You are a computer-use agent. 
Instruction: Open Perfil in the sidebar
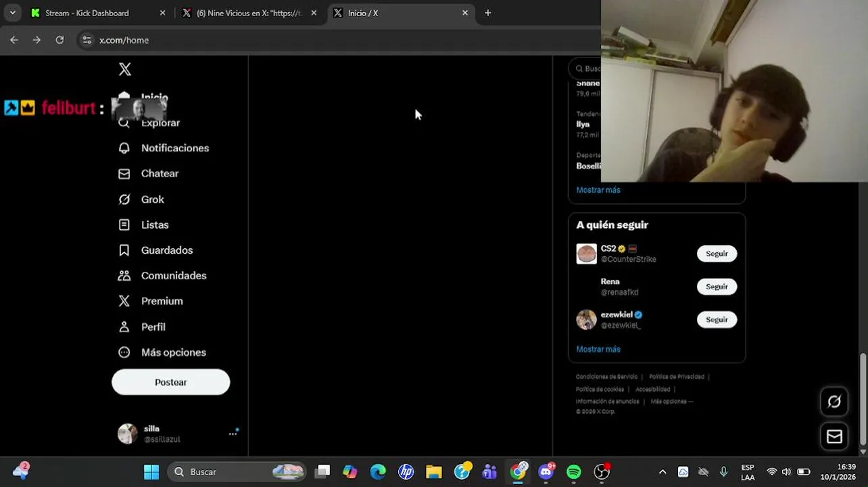point(142,327)
